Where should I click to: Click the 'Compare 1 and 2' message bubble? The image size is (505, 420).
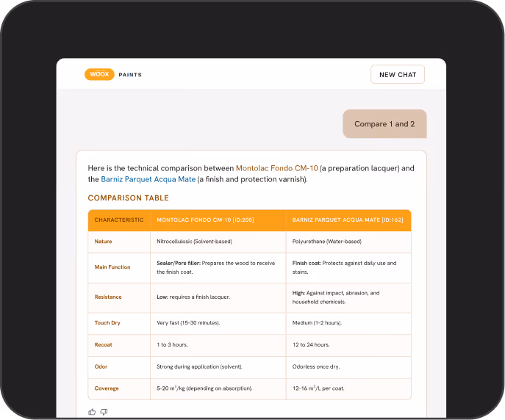[384, 124]
